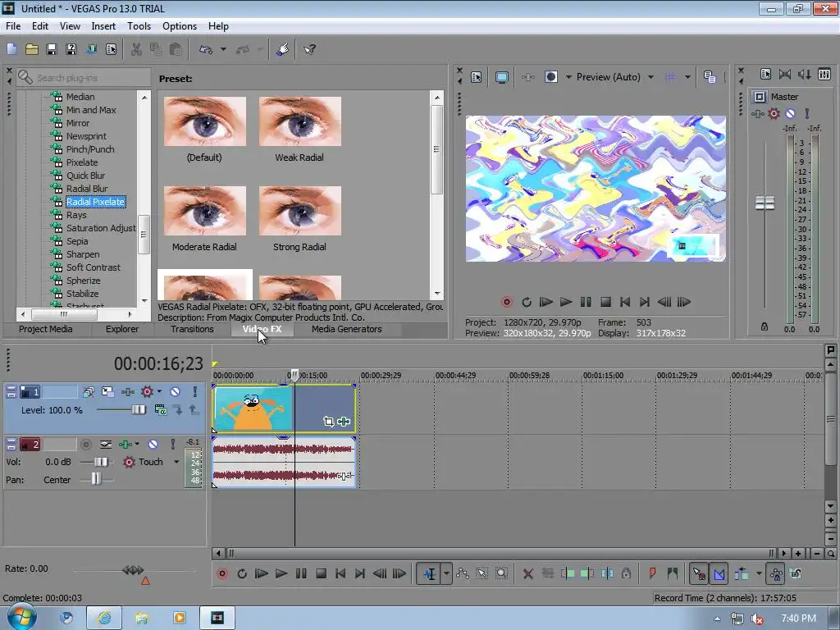Copy preview snapshot to clipboard icon
Screen dimensions: 840x630
[710, 77]
